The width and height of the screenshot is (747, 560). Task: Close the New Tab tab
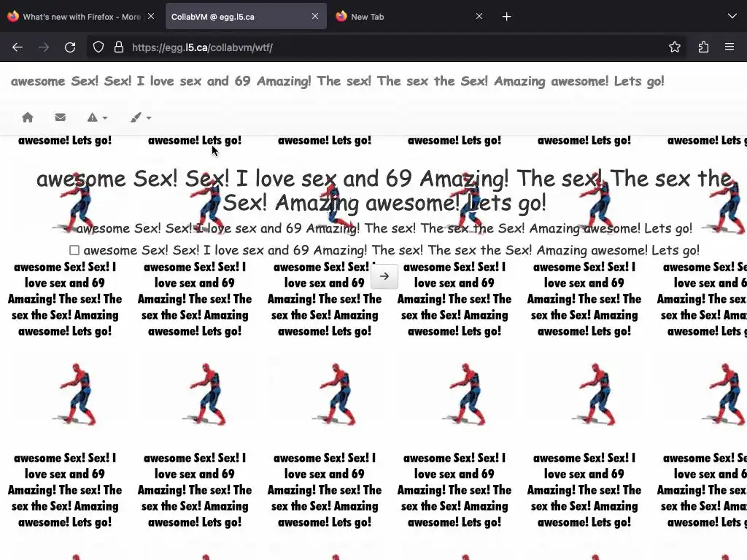479,16
